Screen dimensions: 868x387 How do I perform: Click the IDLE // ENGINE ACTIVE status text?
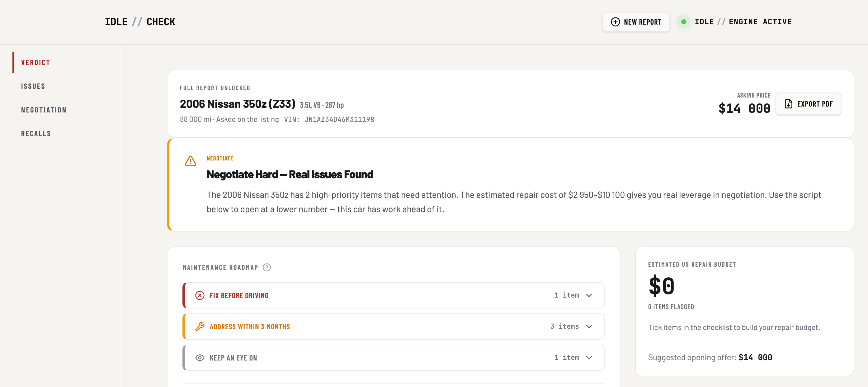click(743, 22)
